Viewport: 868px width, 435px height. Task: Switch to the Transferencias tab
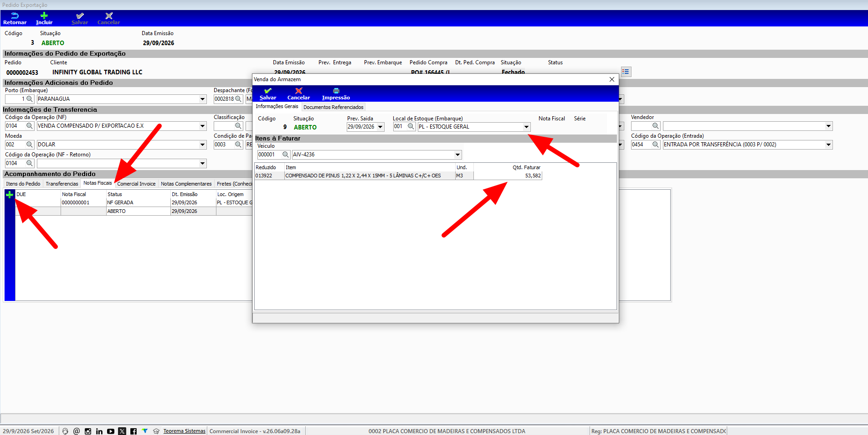point(62,184)
